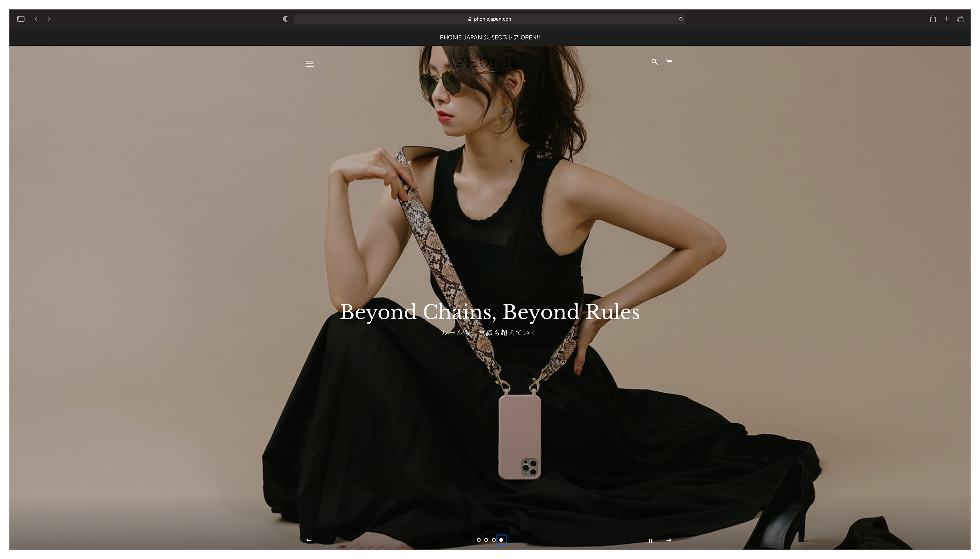Select the fourth active slideshow dot
Screen dimensions: 980x559
point(501,540)
